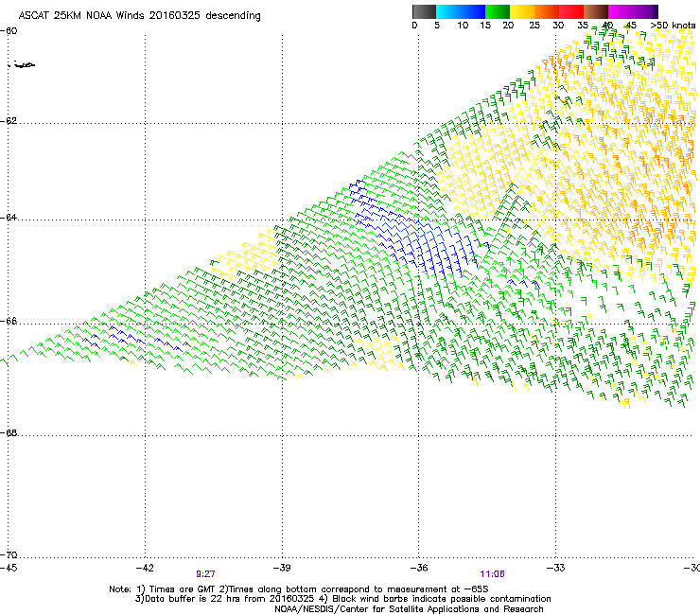This screenshot has width=700, height=615.
Task: Click the '-60' latitude axis label
Action: pyautogui.click(x=9, y=31)
